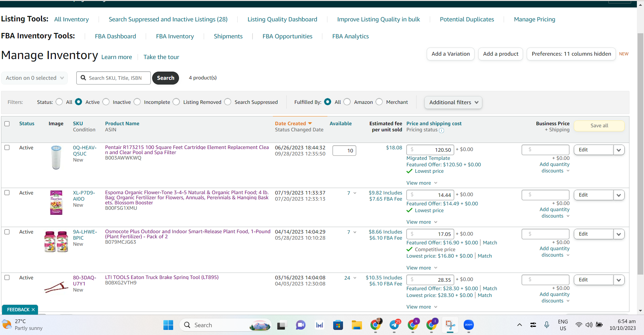Open Microsoft Store from the taskbar
The image size is (644, 335).
coord(338,325)
